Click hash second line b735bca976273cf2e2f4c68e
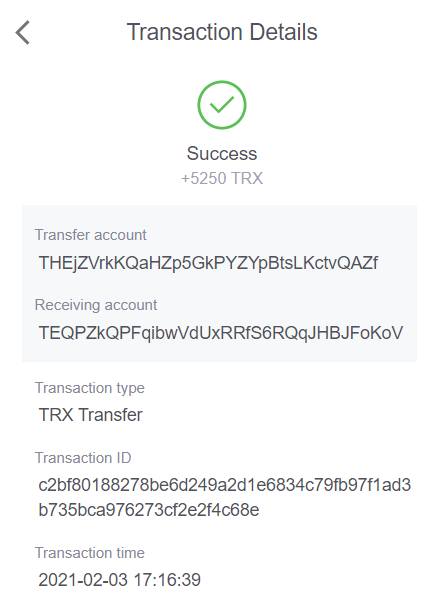443x606 pixels. click(149, 510)
